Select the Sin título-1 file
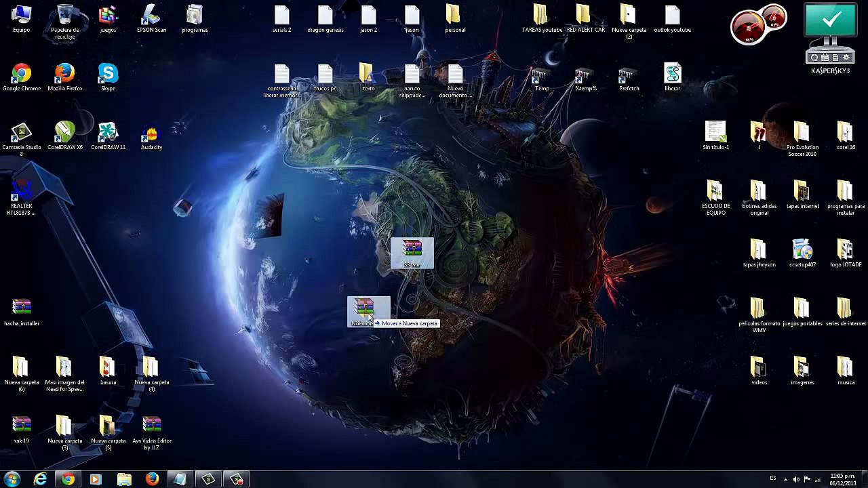This screenshot has height=488, width=868. pos(715,136)
